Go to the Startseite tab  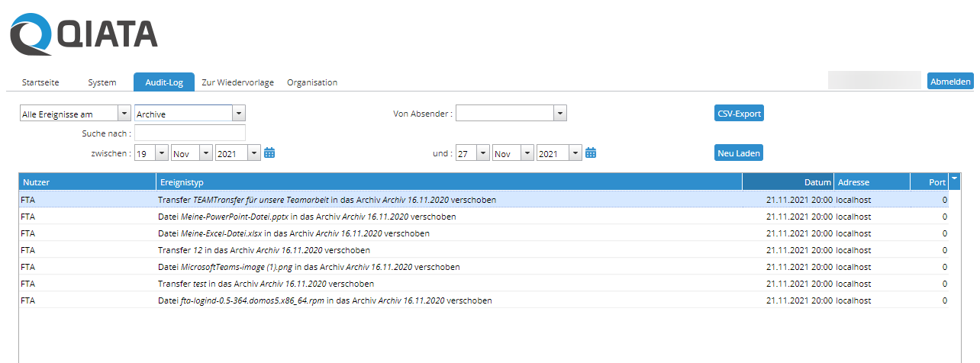[x=40, y=82]
